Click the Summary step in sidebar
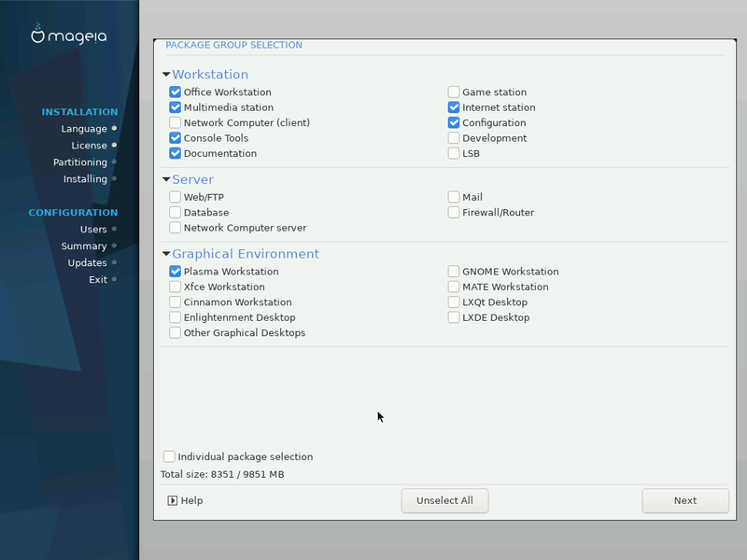This screenshot has height=560, width=747. point(84,246)
